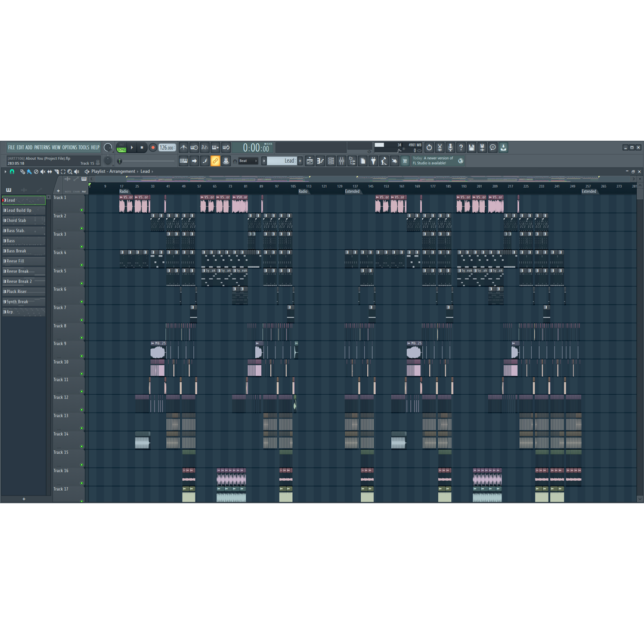Expand the Arrangement breadcrumb arrow
The height and width of the screenshot is (644, 644).
click(x=138, y=172)
